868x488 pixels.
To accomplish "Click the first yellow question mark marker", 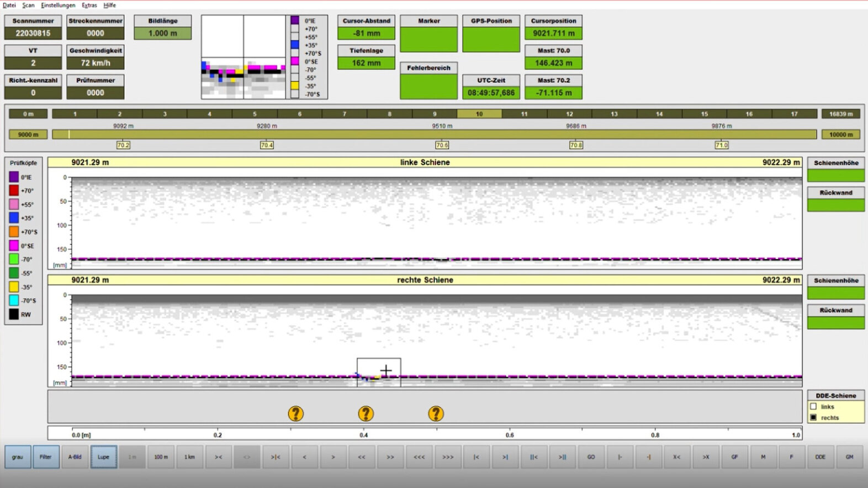I will coord(296,413).
